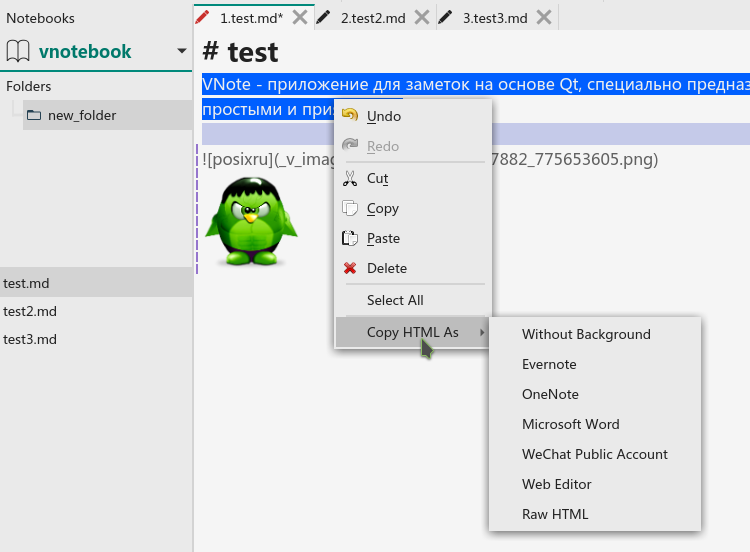Click the Undo arrow icon in context menu

click(x=350, y=115)
